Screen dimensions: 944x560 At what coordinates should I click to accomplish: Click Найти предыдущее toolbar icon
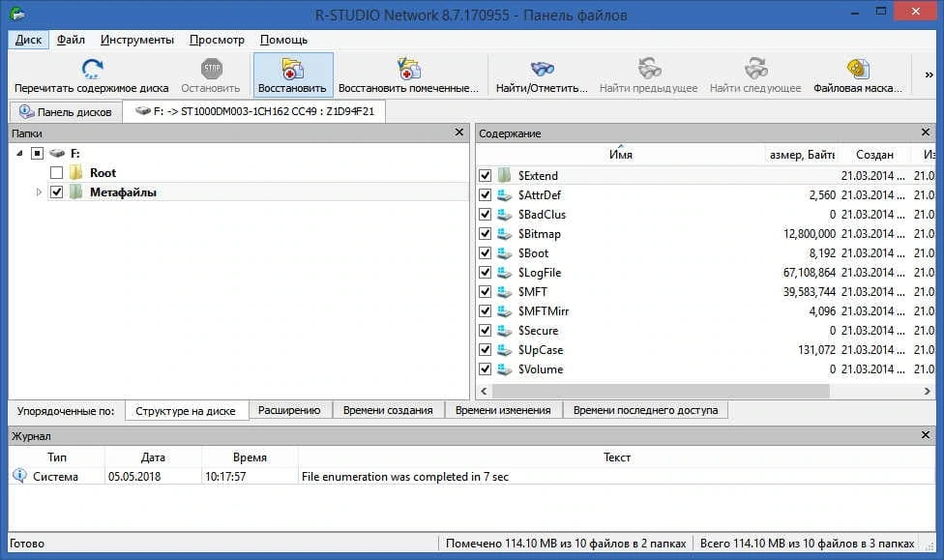tap(649, 69)
